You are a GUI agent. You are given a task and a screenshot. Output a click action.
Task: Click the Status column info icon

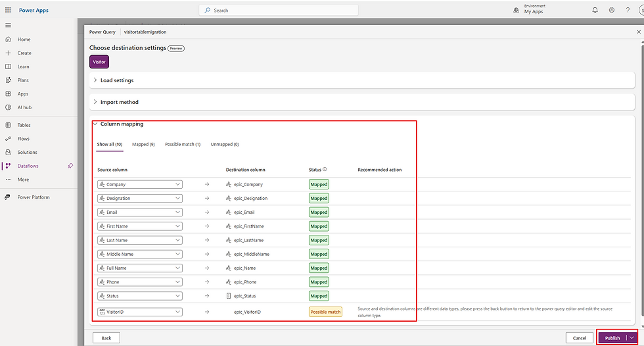pyautogui.click(x=325, y=169)
